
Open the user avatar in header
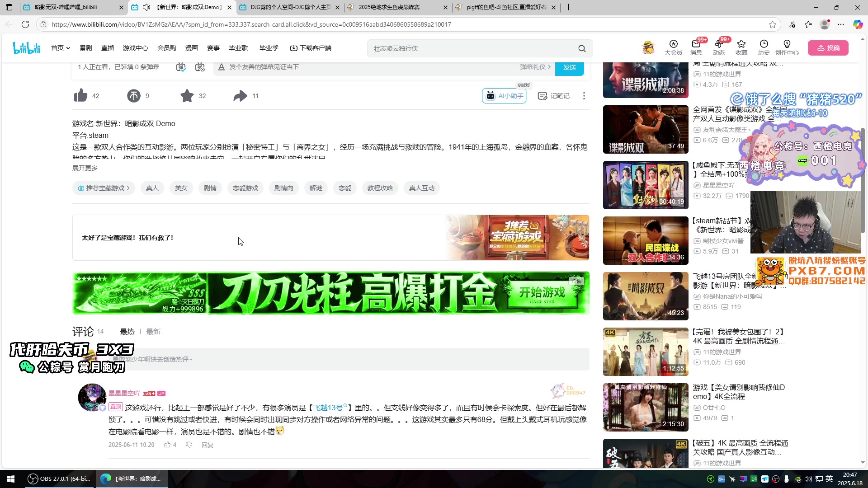[648, 47]
